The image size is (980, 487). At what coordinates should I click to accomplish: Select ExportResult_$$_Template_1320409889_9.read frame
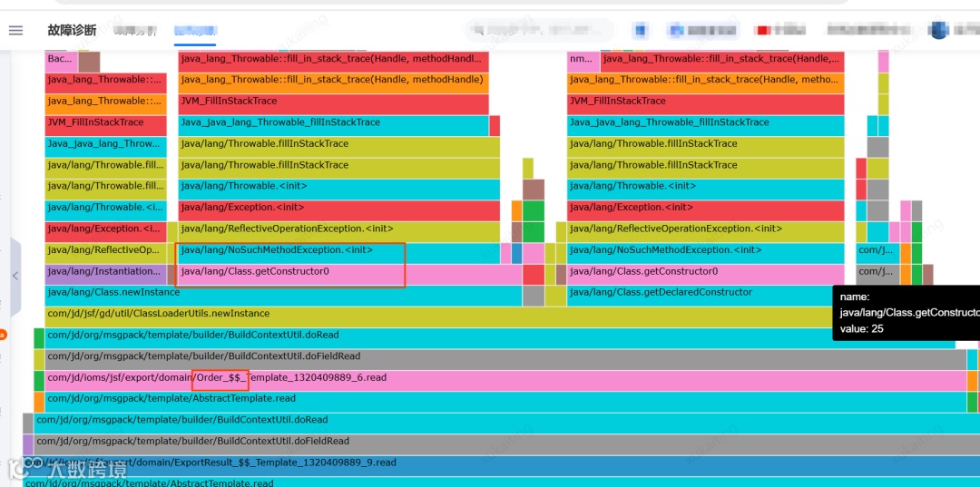pyautogui.click(x=501, y=465)
